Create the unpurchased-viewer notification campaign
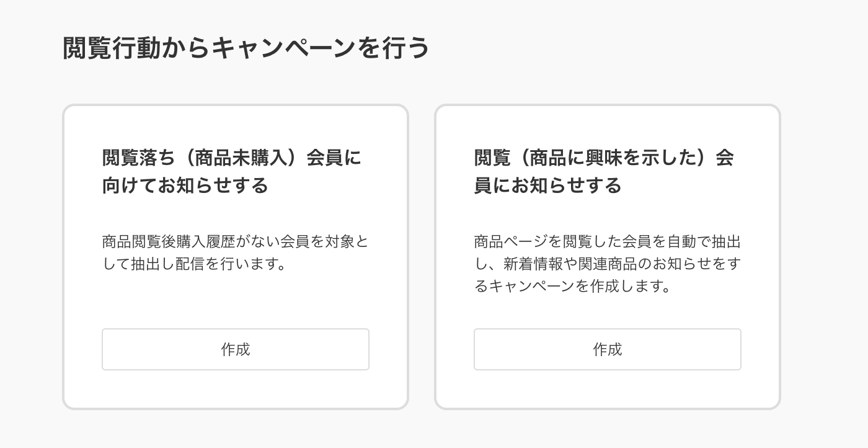This screenshot has width=868, height=448. point(236,349)
